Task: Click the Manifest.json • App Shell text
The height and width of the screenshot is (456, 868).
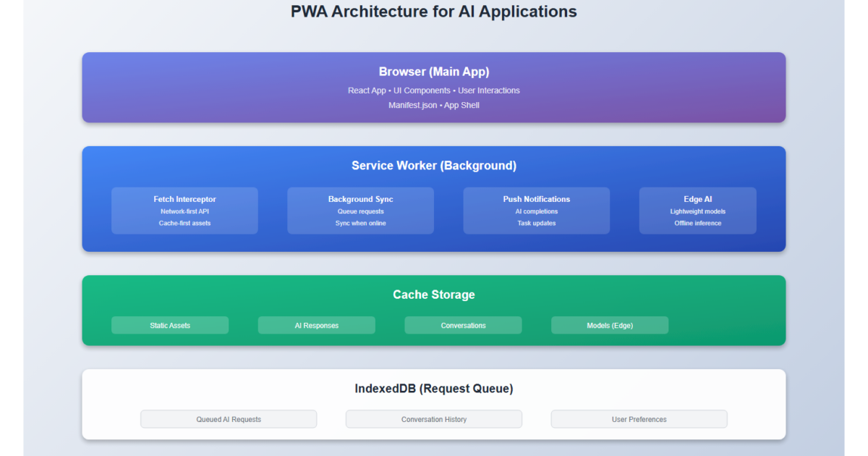Action: pyautogui.click(x=434, y=105)
